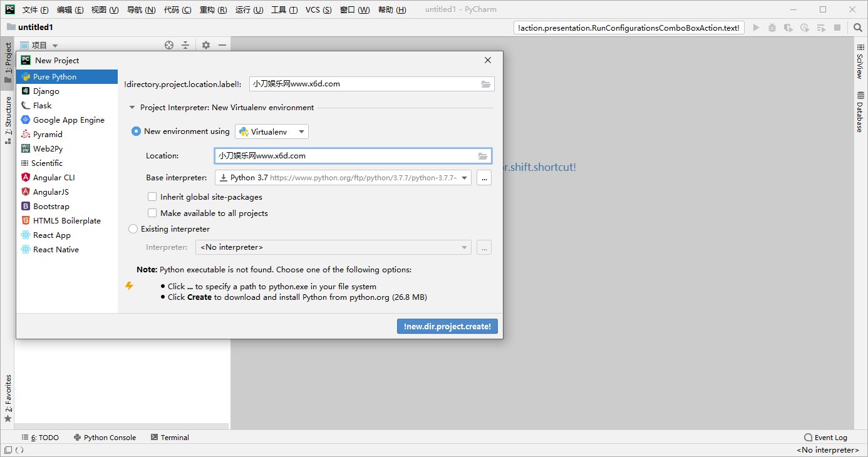Select AngularJS project type

(x=67, y=192)
